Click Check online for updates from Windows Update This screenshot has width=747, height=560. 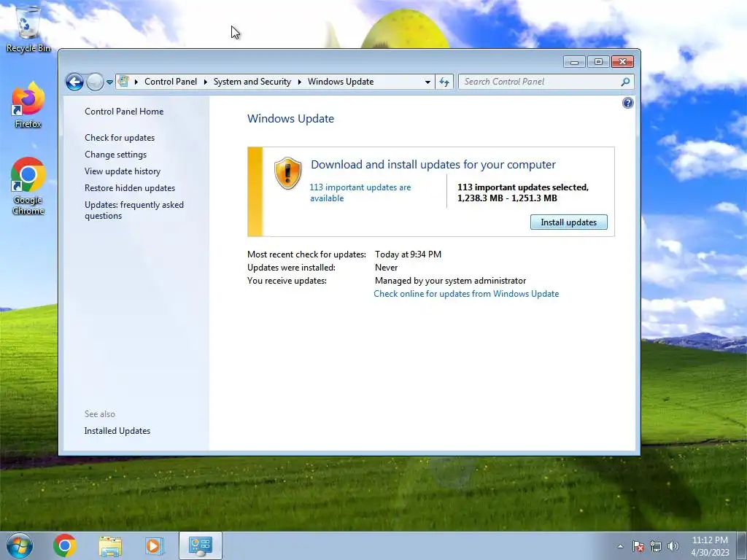(x=466, y=294)
